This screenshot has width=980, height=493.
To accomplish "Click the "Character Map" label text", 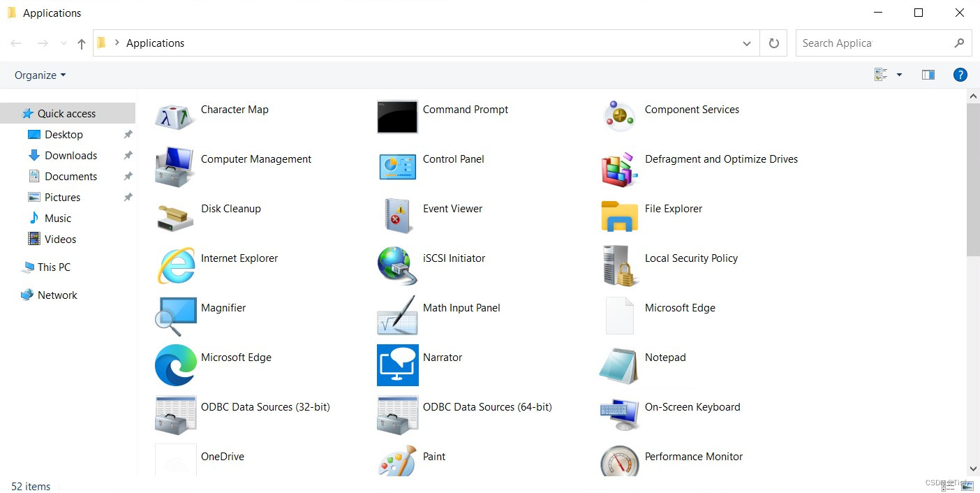I will (235, 110).
